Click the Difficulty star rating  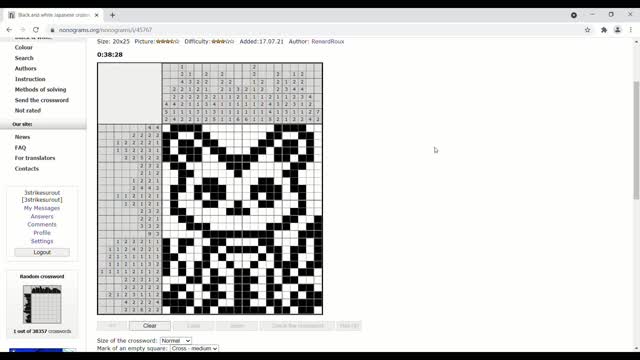pyautogui.click(x=223, y=42)
